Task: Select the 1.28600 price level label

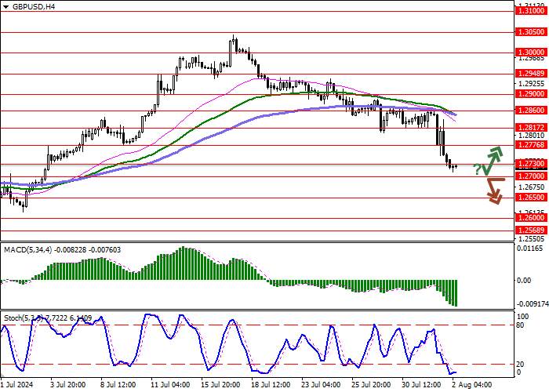Action: click(532, 111)
